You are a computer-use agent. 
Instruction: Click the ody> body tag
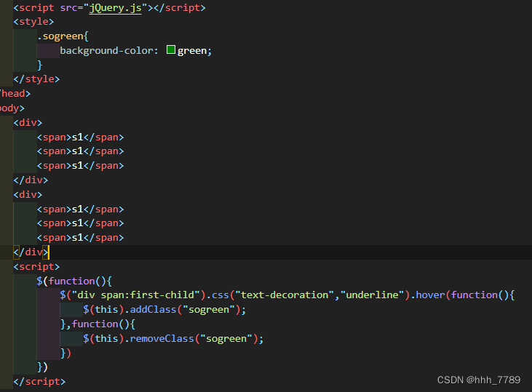[12, 108]
